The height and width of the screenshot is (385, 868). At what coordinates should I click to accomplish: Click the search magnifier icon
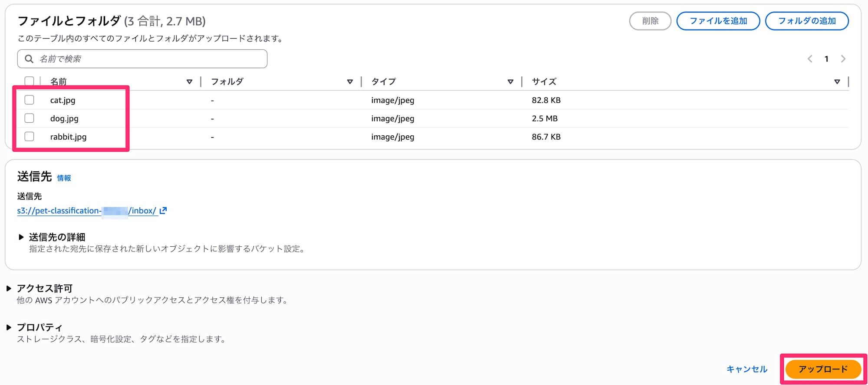tap(29, 59)
